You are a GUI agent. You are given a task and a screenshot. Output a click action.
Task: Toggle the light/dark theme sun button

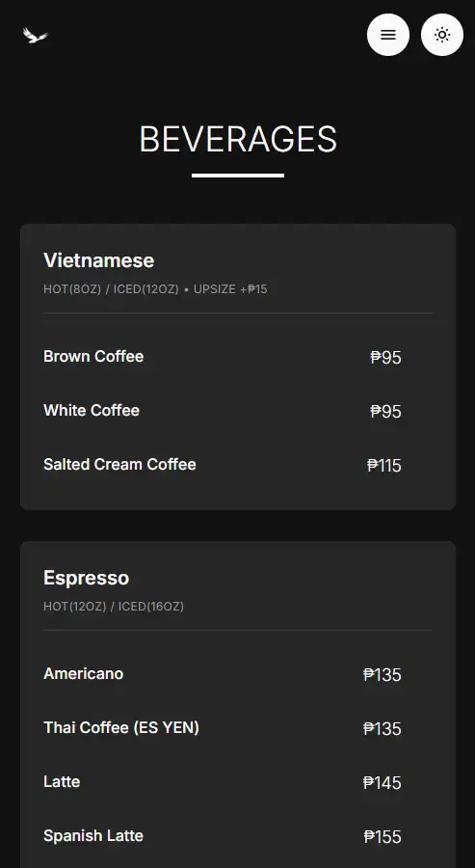442,35
